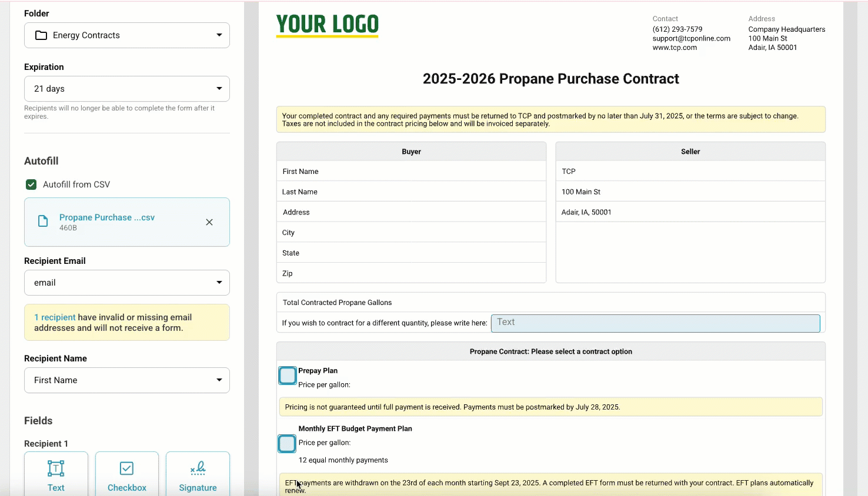Check the Monthly EFT Budget Payment Plan box
The height and width of the screenshot is (496, 868).
click(x=287, y=444)
